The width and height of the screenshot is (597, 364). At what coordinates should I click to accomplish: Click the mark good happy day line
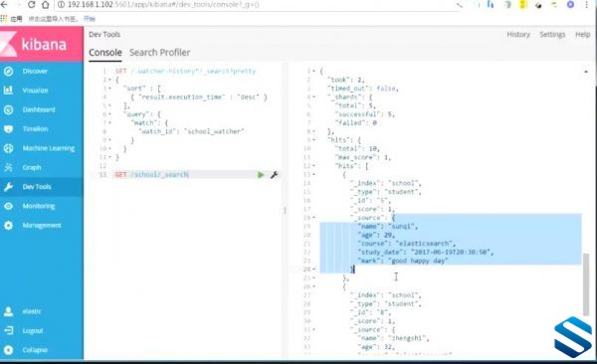click(403, 261)
